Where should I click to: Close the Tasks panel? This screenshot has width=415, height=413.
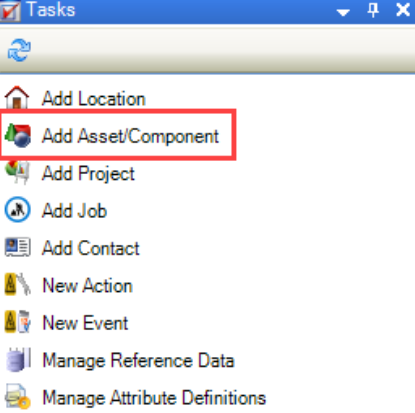click(403, 10)
